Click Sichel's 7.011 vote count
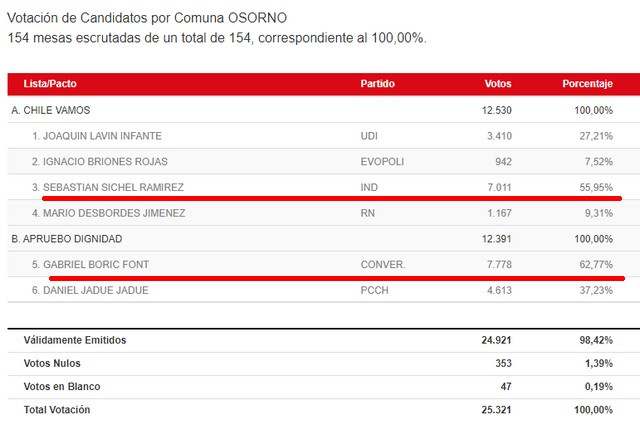The width and height of the screenshot is (640, 430). (x=499, y=187)
